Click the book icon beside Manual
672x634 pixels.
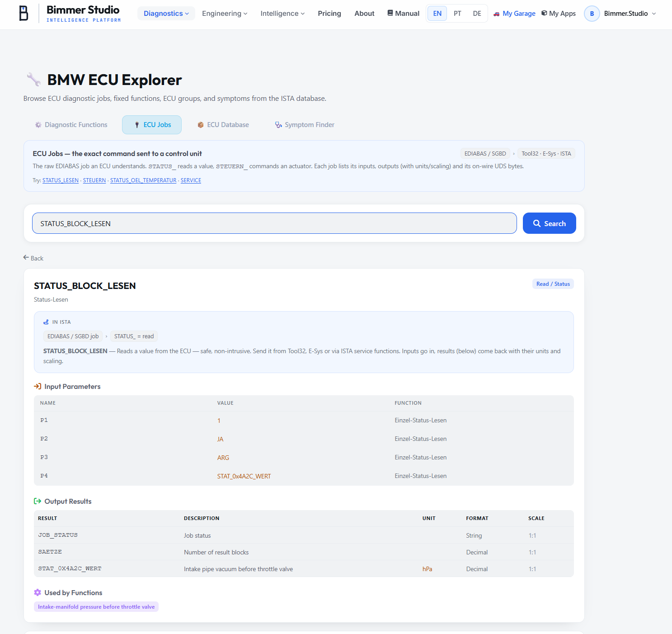pyautogui.click(x=390, y=13)
